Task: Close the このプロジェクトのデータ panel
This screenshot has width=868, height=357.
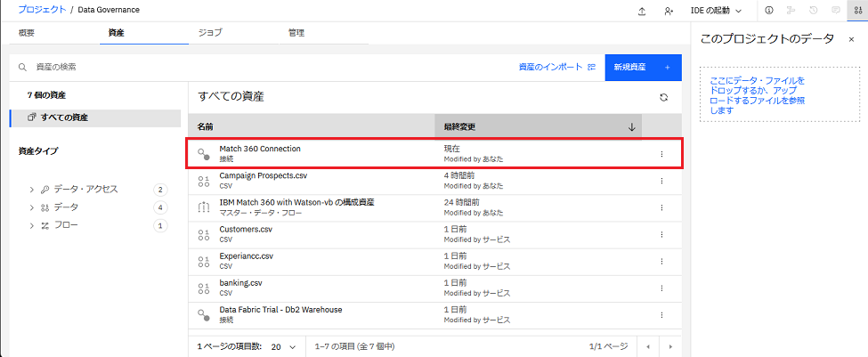Action: (851, 39)
